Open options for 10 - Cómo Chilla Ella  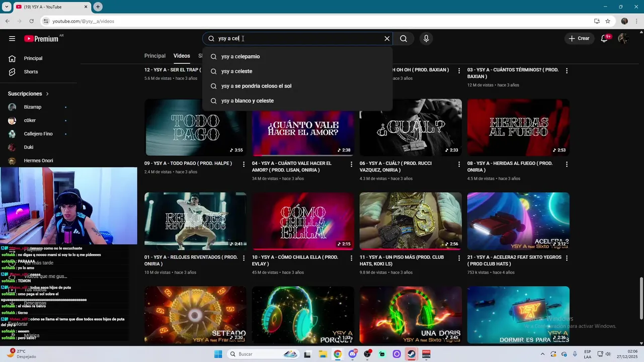[x=352, y=258]
